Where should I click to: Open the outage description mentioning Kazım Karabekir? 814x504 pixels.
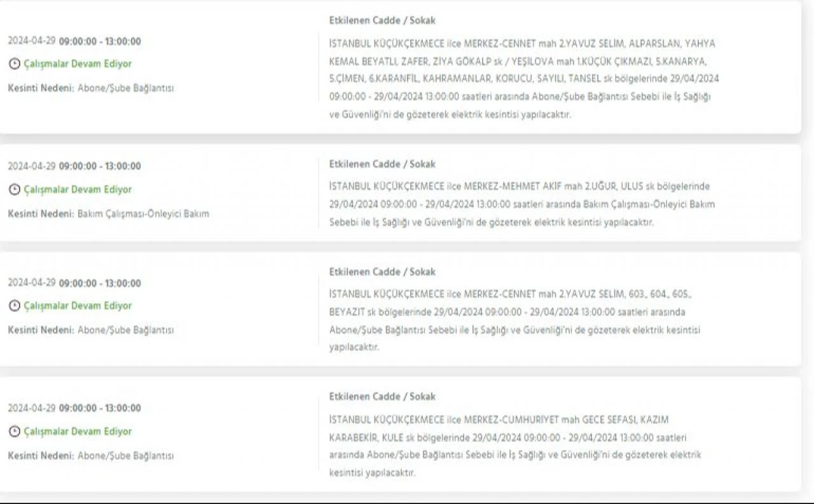coord(515,446)
